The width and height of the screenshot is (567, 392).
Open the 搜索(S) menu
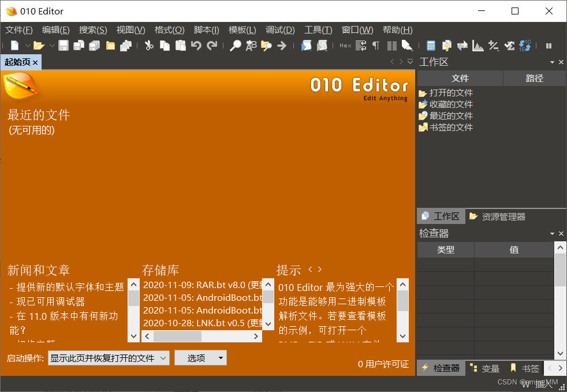pos(93,30)
